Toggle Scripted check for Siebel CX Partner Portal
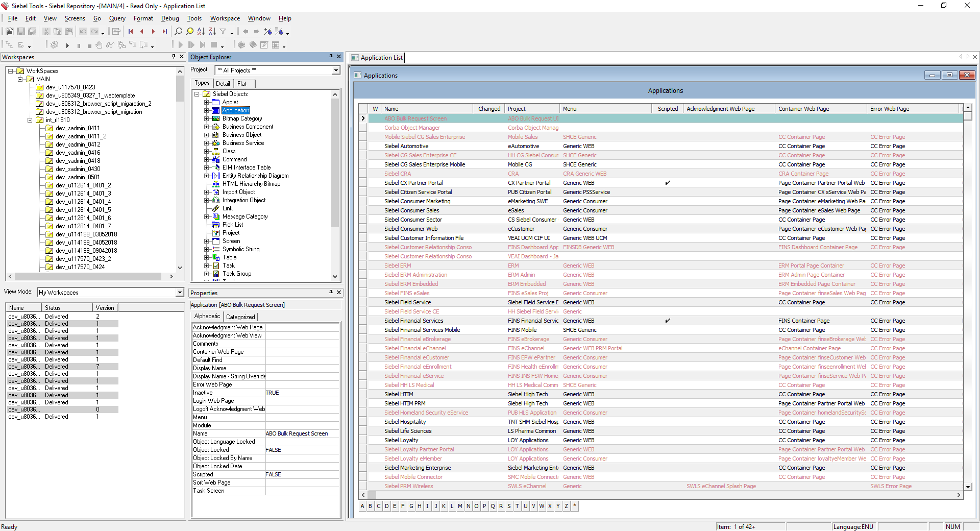Viewport: 980px width, 531px height. pos(667,183)
